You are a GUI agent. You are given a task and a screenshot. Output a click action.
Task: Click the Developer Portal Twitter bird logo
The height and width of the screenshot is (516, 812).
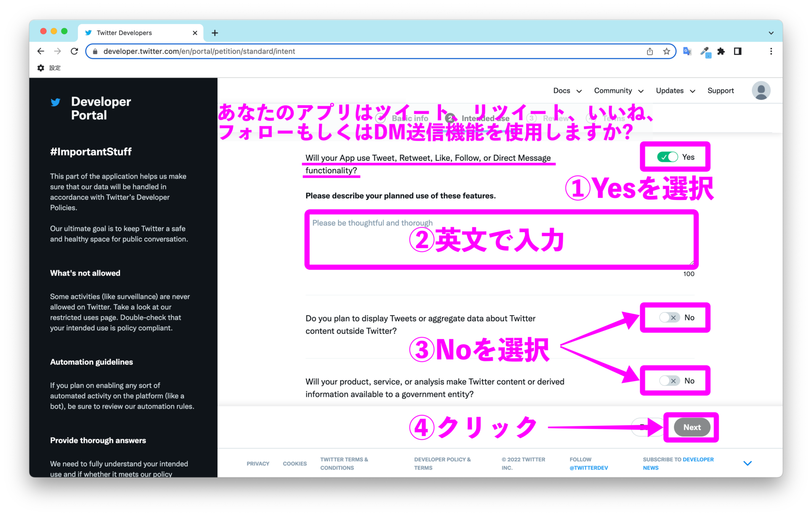[55, 102]
